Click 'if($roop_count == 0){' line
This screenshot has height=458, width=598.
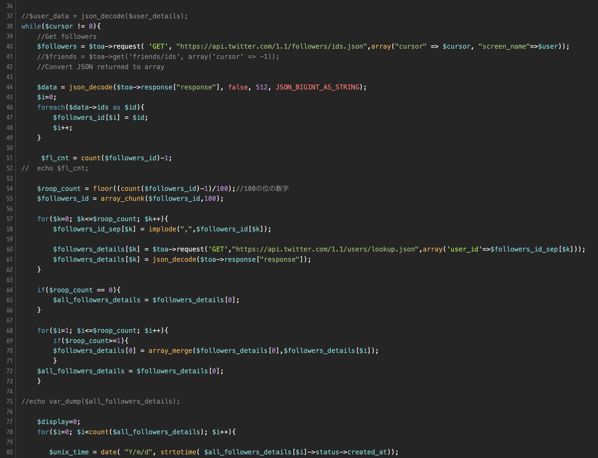point(79,290)
